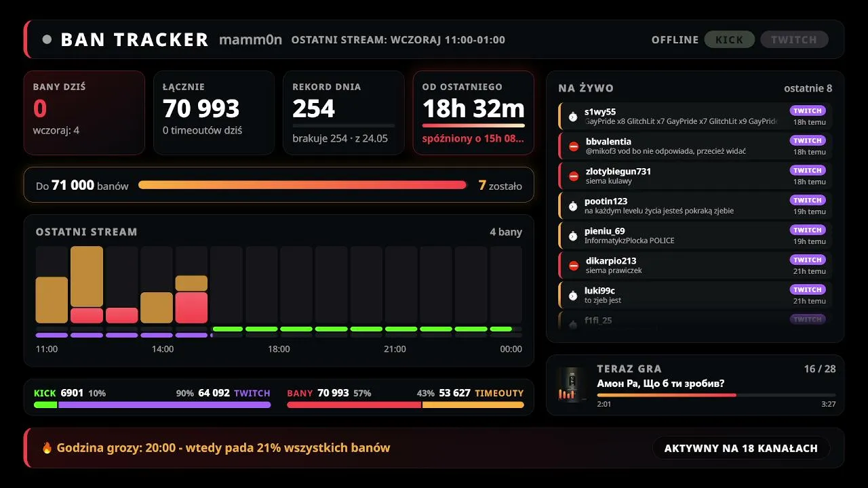The height and width of the screenshot is (488, 868).
Task: Click the stopwatch icon next to pieniu_69
Action: pyautogui.click(x=573, y=236)
